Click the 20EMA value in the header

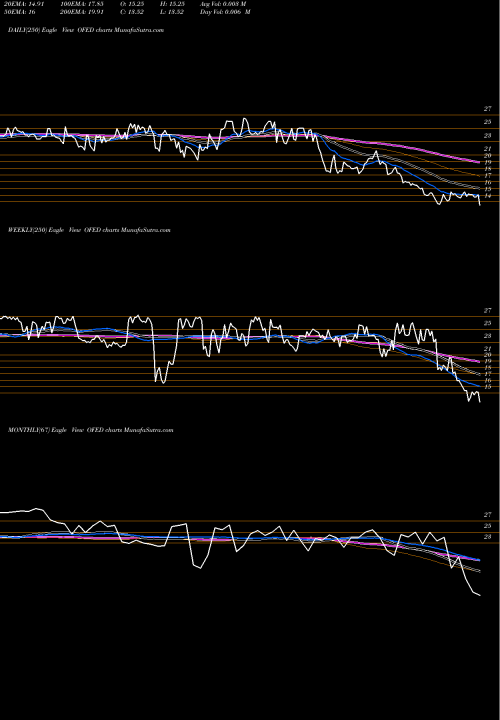coord(22,3)
